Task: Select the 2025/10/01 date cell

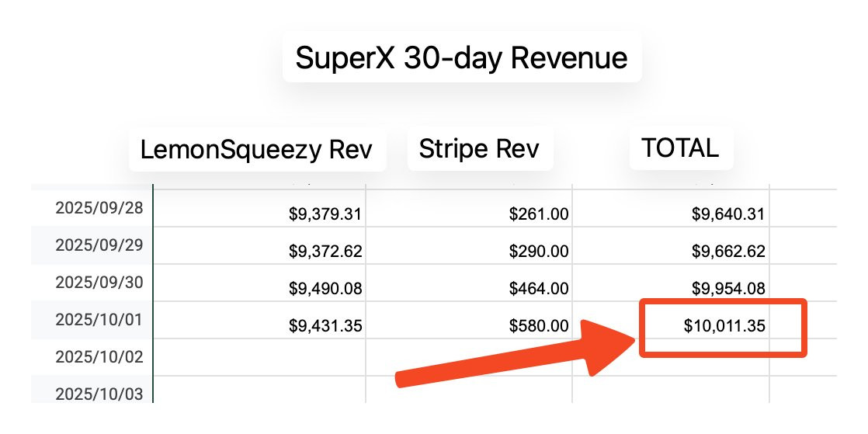Action: tap(99, 319)
